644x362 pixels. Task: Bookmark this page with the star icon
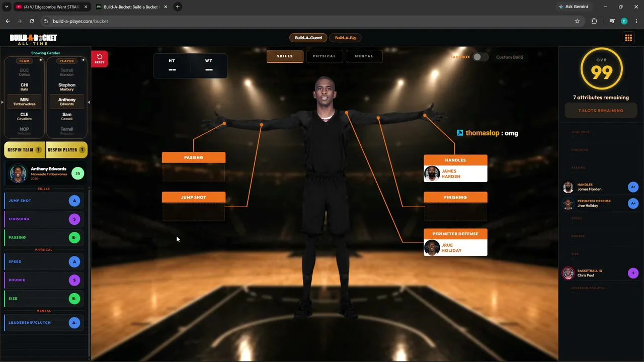click(x=577, y=21)
